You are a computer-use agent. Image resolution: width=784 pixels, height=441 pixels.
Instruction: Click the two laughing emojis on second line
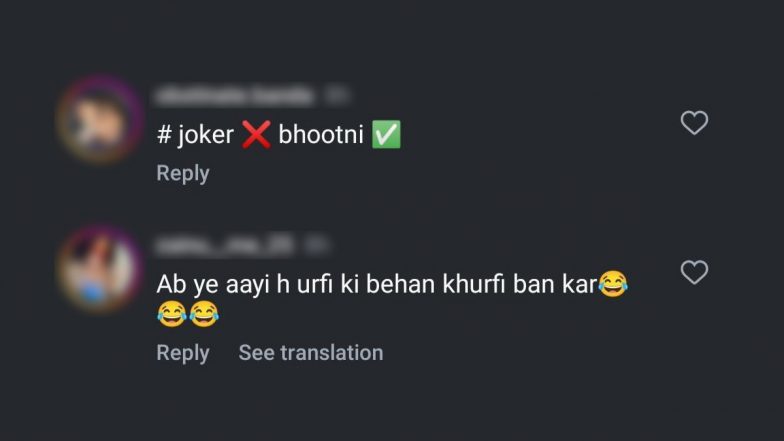188,314
